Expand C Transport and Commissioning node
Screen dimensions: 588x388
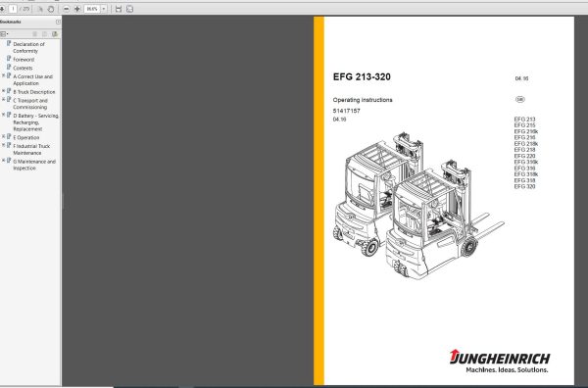[x=3, y=100]
